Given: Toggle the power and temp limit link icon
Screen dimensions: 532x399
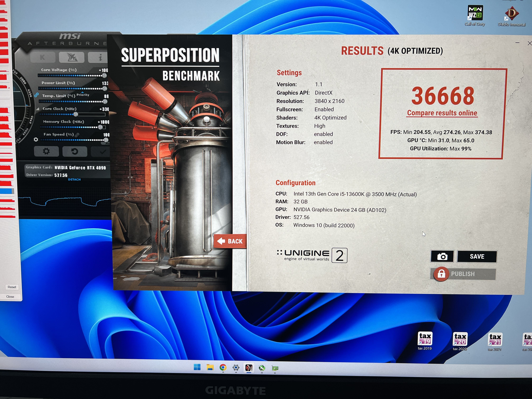Looking at the screenshot, I should (x=36, y=95).
